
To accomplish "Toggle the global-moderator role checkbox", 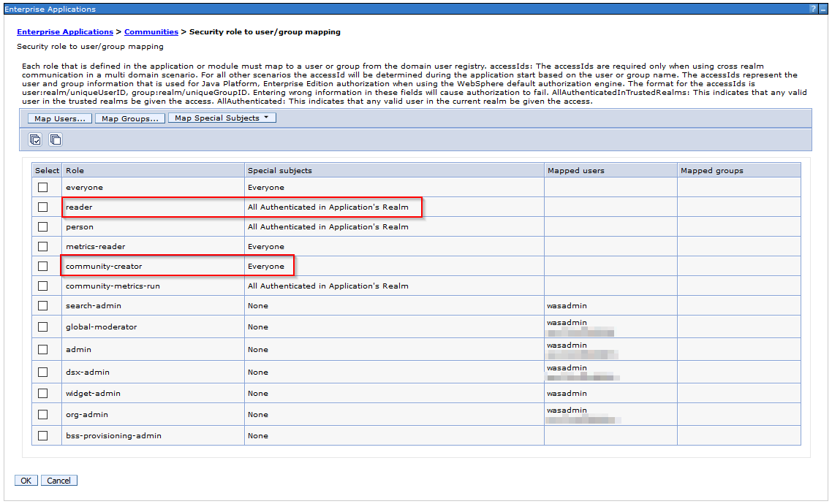I will click(x=43, y=327).
